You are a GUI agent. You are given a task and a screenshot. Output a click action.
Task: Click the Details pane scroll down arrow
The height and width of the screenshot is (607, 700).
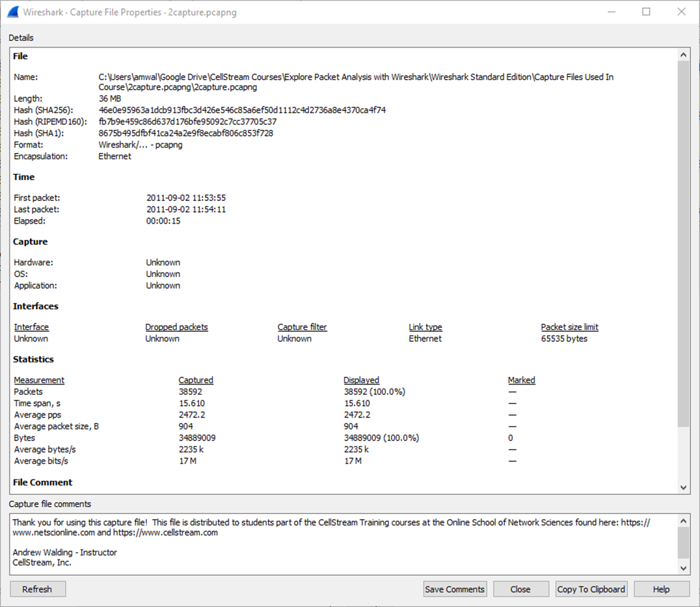pos(683,487)
